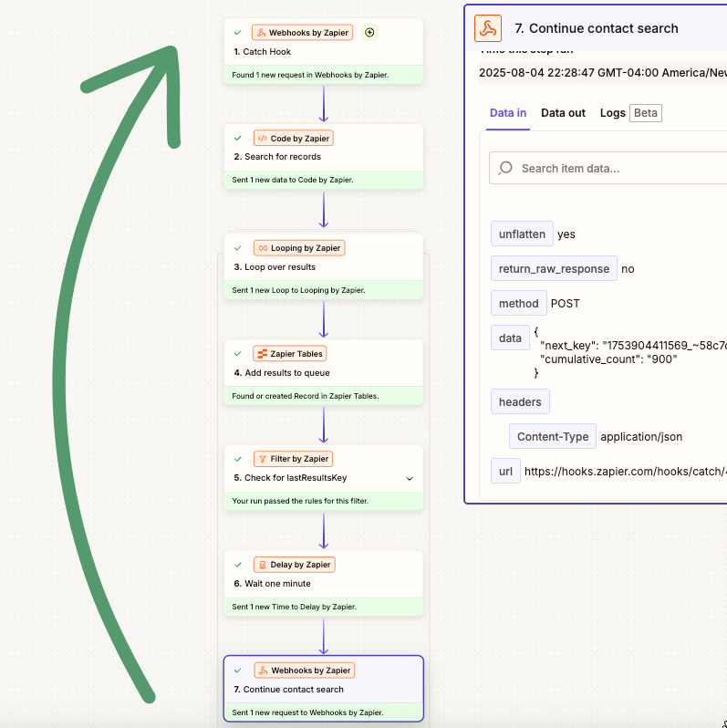Click the large Webhooks icon in panel header
This screenshot has height=728, width=727.
coord(487,28)
